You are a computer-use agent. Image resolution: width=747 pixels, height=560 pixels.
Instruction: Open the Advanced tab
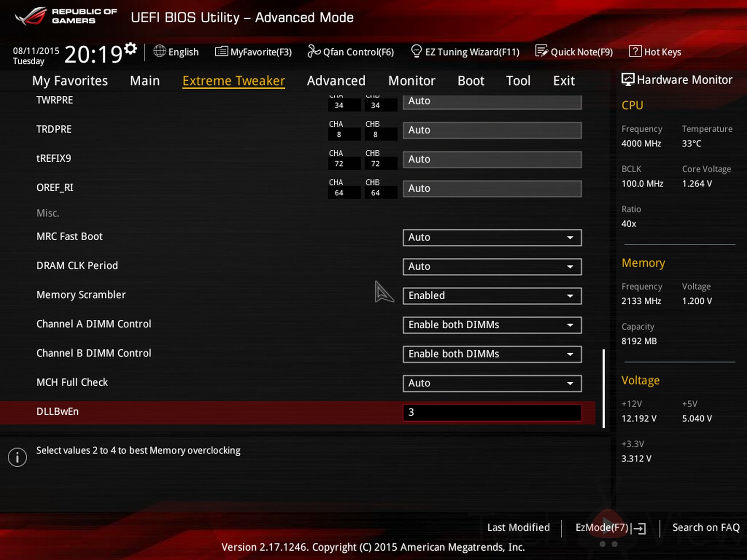pyautogui.click(x=336, y=81)
